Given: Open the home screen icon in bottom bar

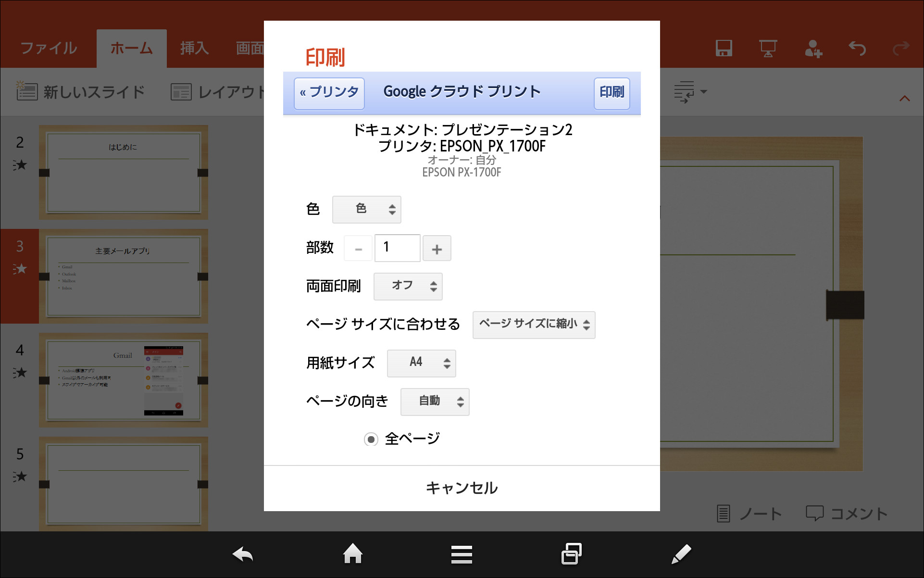Looking at the screenshot, I should [x=353, y=554].
